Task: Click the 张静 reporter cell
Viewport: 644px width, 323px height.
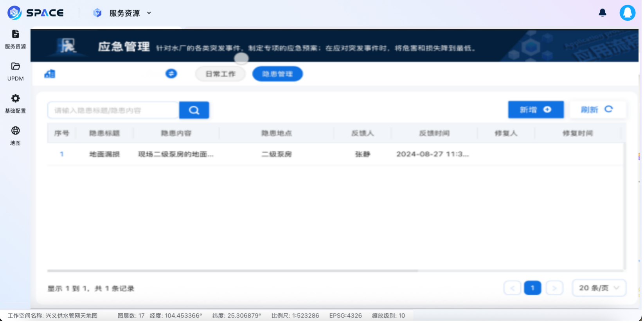Action: click(363, 154)
